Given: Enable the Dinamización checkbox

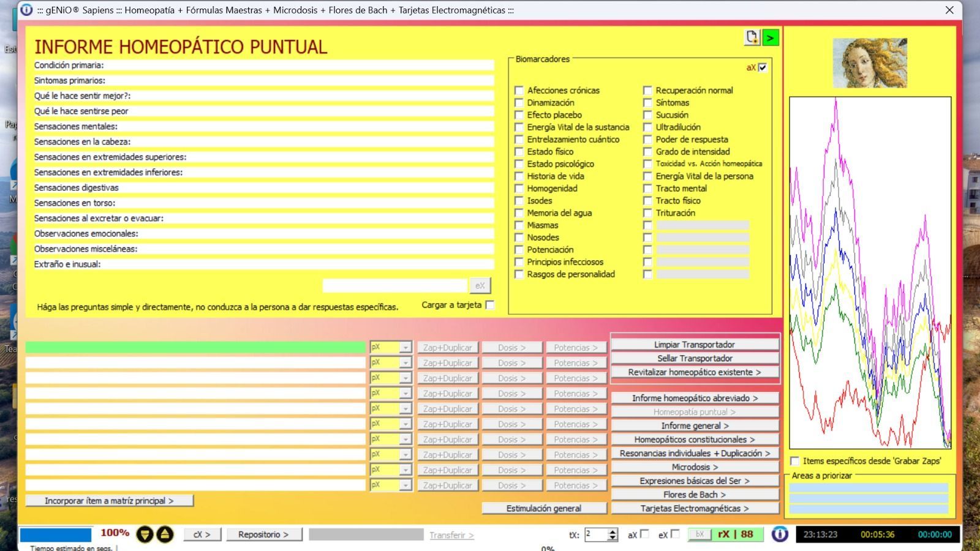Looking at the screenshot, I should 519,102.
